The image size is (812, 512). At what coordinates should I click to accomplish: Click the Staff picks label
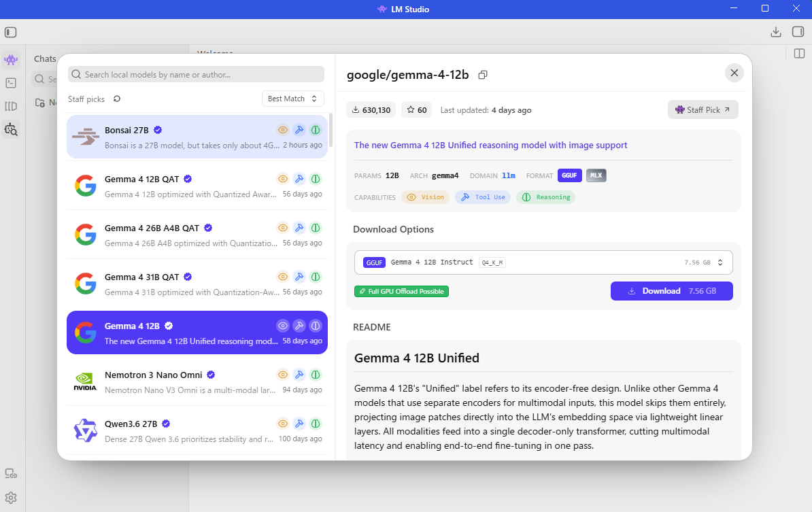[86, 99]
